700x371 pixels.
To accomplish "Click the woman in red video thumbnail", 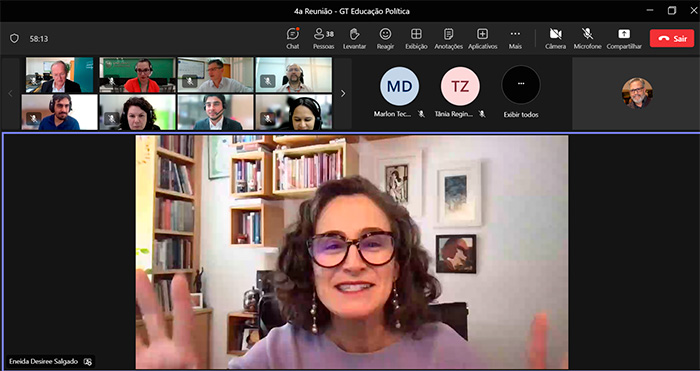I will pos(137,75).
